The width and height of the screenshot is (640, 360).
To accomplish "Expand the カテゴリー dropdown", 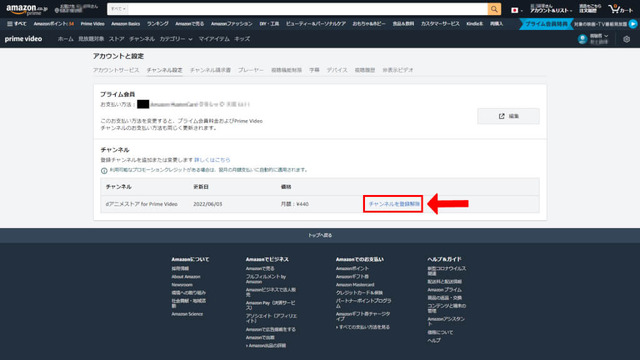I will click(x=176, y=39).
